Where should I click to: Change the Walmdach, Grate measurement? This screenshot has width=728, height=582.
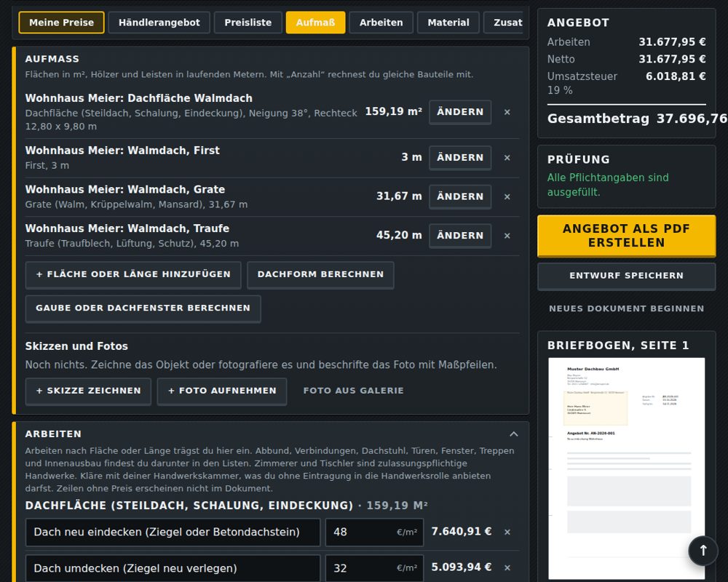pyautogui.click(x=460, y=196)
